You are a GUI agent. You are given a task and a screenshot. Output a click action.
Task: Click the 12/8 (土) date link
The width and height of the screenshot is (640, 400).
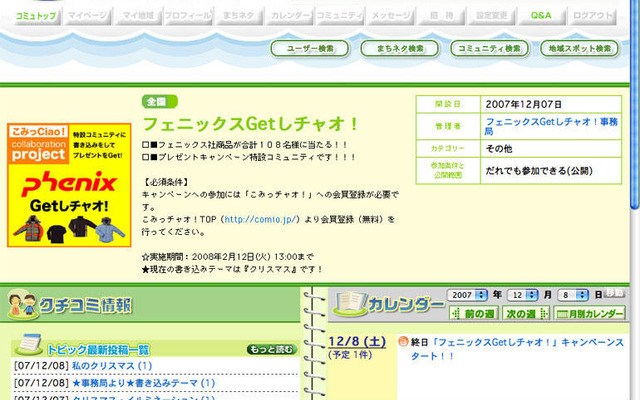tap(357, 342)
